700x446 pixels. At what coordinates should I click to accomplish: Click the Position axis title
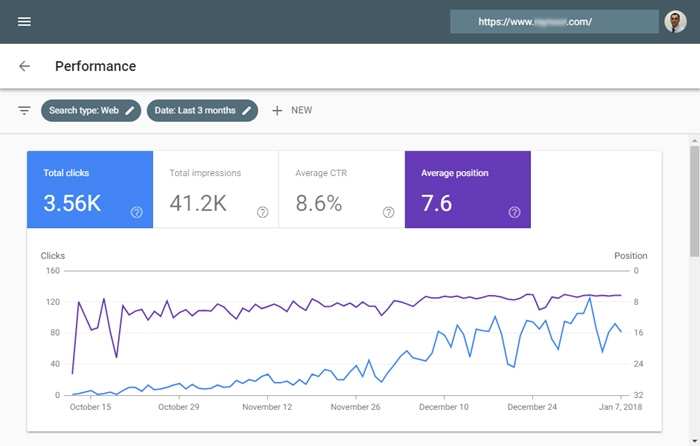pos(630,256)
